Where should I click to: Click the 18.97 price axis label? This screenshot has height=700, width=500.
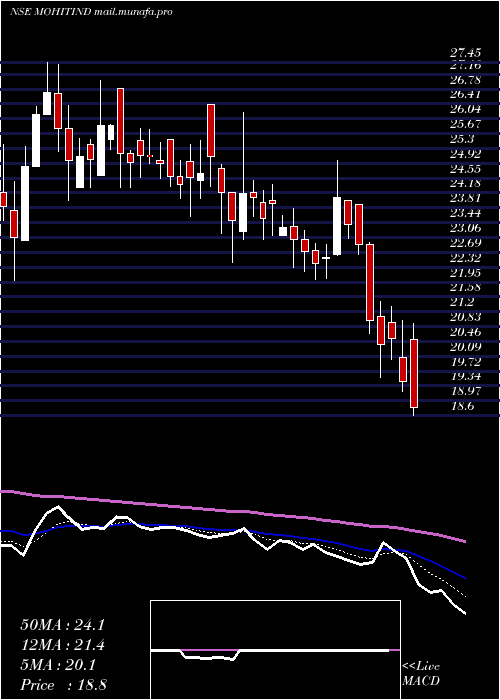(x=467, y=391)
